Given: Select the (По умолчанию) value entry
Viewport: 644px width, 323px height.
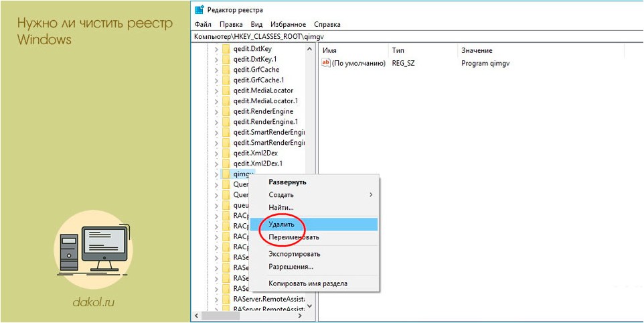Looking at the screenshot, I should (359, 63).
